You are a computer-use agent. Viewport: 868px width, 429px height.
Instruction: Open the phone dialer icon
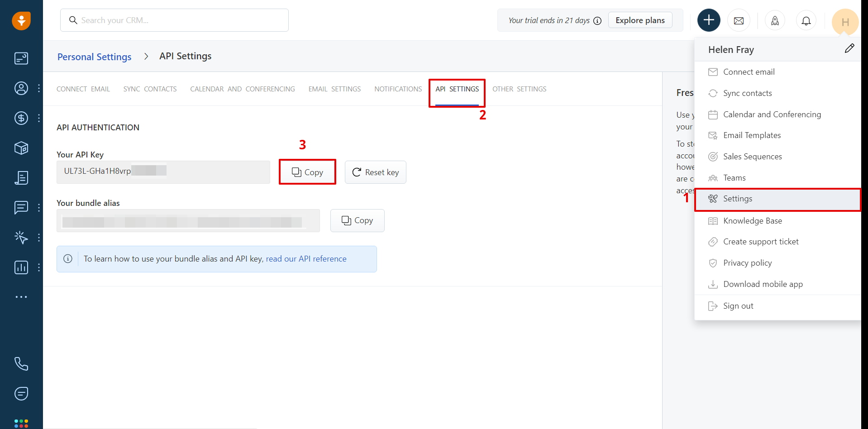[x=21, y=364]
